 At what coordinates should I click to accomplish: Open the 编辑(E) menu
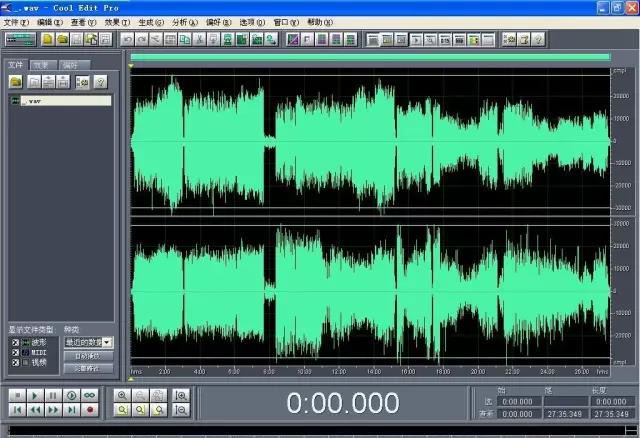click(50, 22)
